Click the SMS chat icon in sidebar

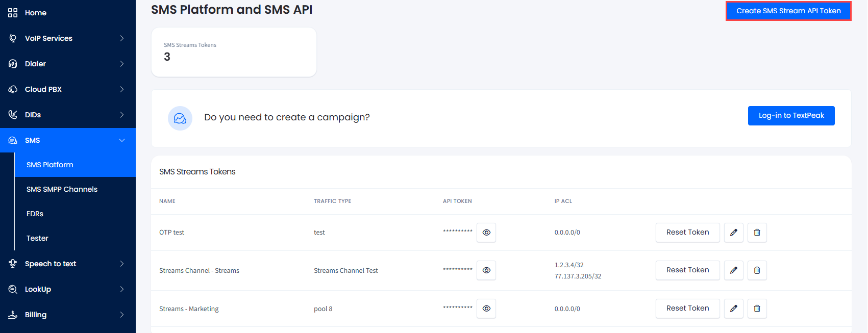[x=13, y=140]
